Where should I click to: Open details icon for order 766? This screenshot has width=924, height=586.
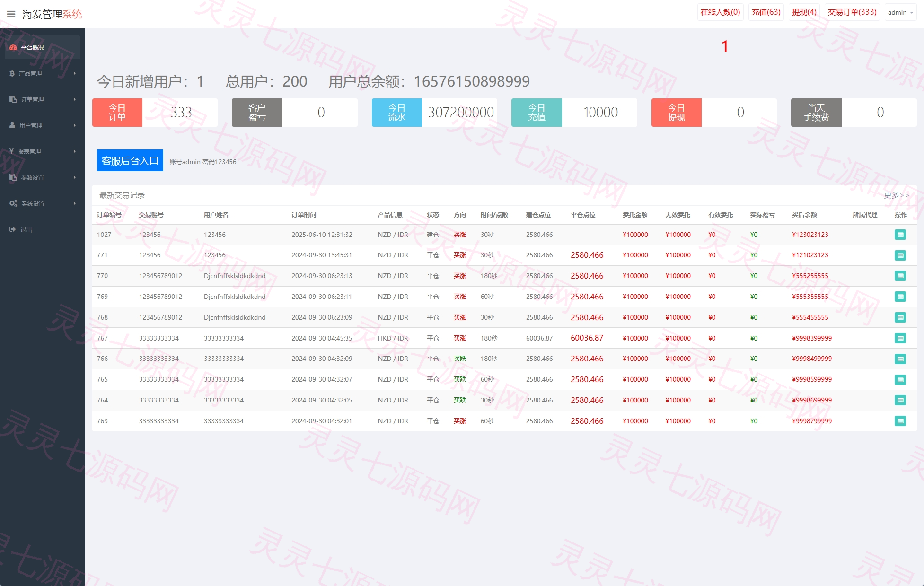(900, 359)
